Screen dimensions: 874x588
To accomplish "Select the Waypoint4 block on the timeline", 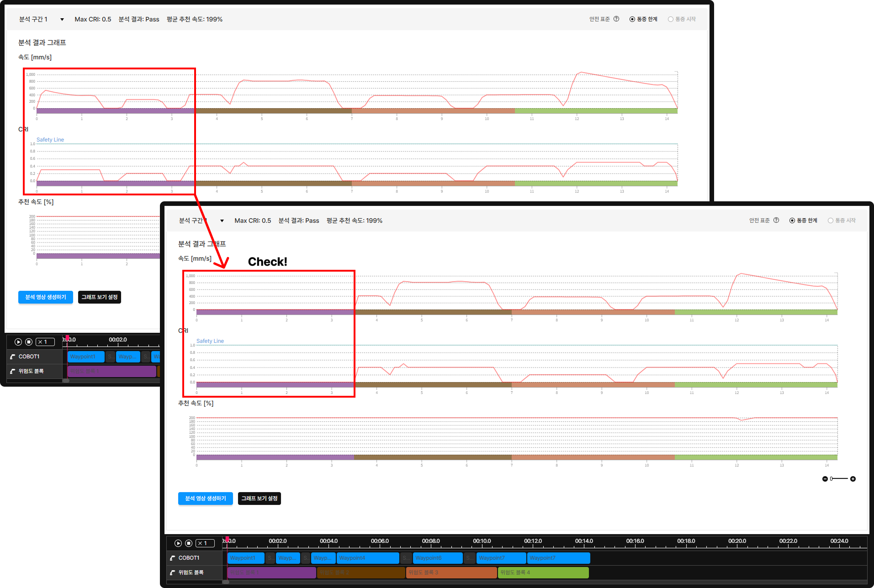I will (x=368, y=558).
